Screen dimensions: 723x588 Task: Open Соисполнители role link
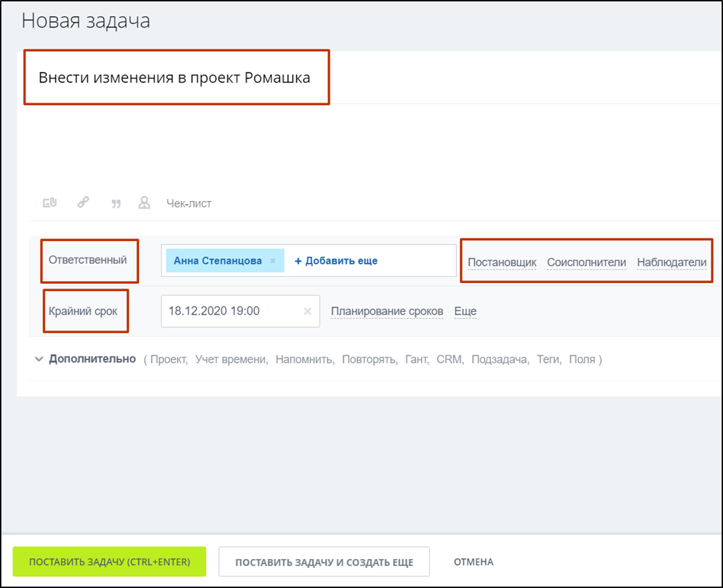587,262
